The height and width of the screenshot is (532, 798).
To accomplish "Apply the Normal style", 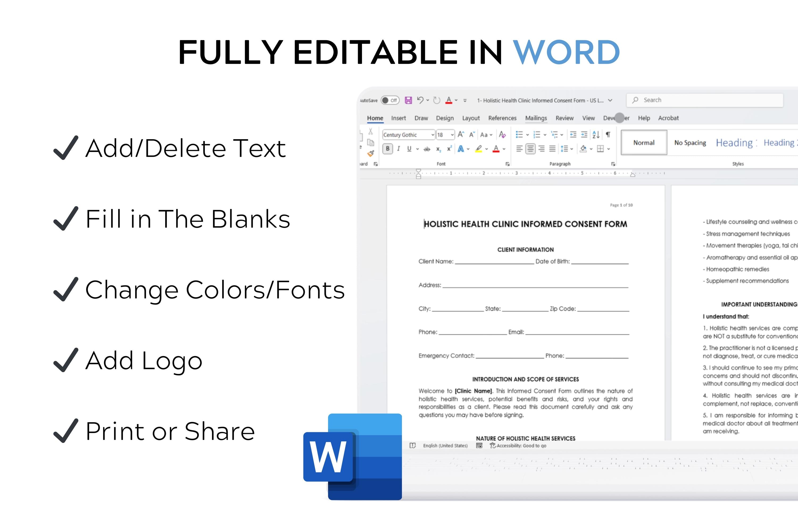I will click(644, 143).
